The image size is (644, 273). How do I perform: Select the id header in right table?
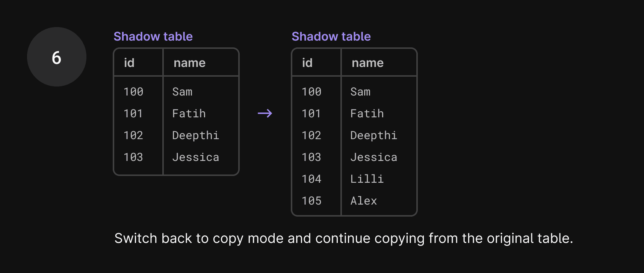click(x=307, y=63)
